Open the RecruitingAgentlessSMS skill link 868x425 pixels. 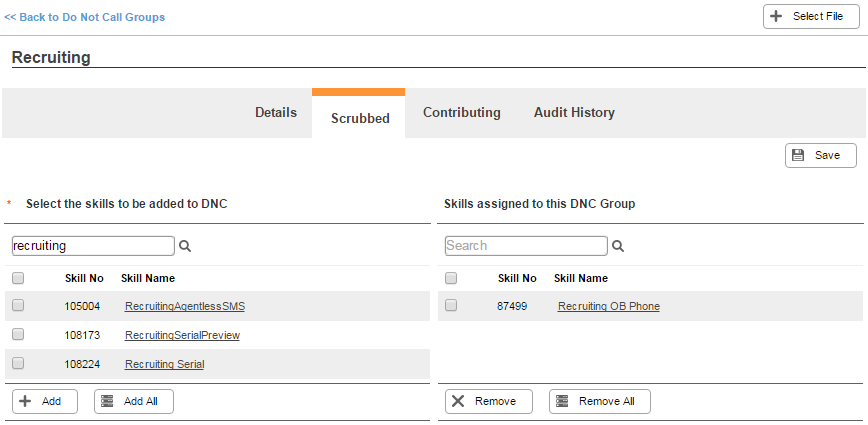pyautogui.click(x=185, y=306)
